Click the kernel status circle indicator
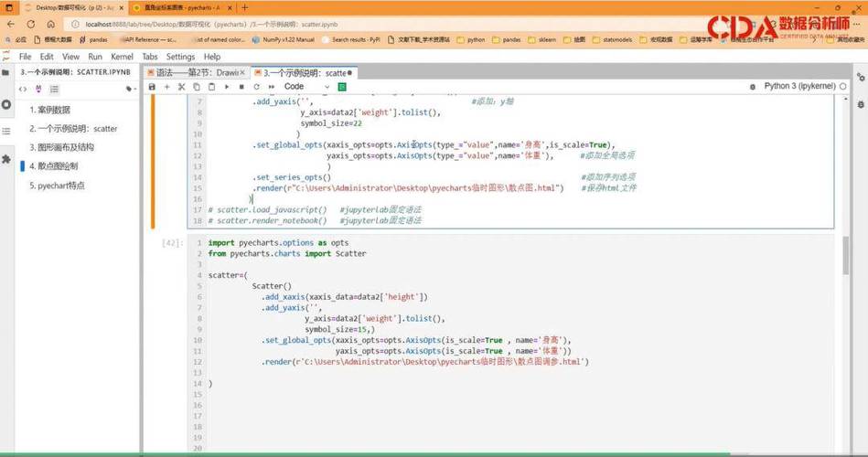Viewport: 868px width, 457px height. click(842, 86)
